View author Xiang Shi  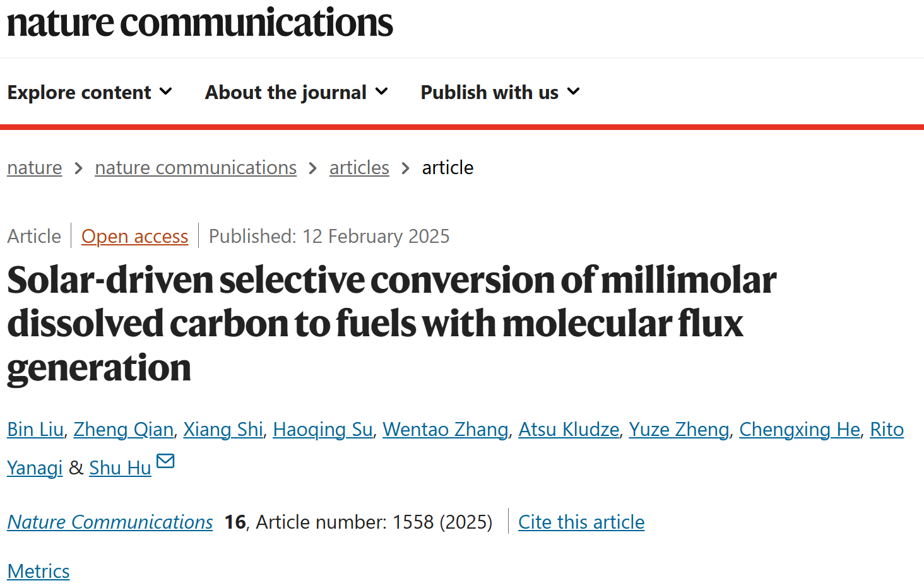(223, 430)
